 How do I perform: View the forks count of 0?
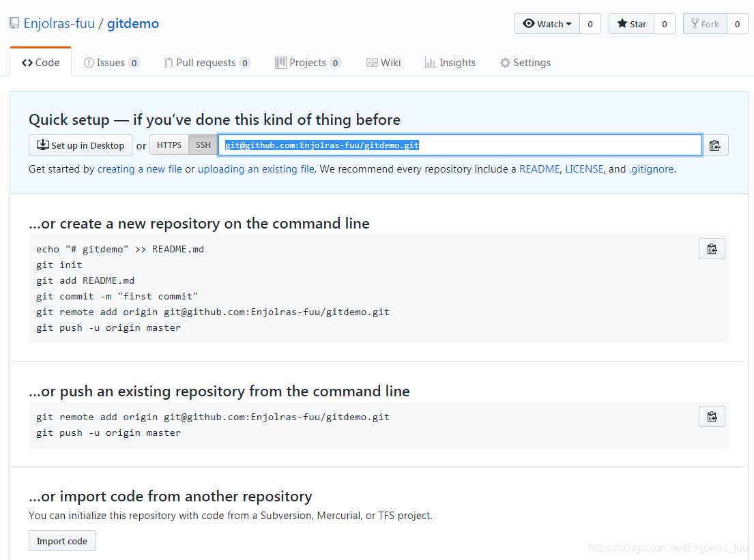pos(737,24)
